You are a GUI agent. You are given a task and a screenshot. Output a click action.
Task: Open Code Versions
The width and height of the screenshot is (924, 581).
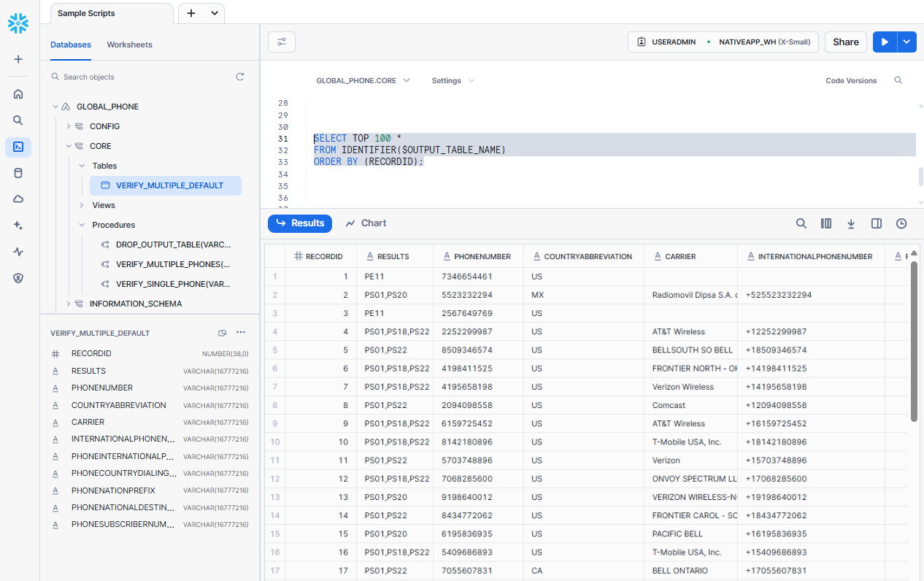pos(851,80)
